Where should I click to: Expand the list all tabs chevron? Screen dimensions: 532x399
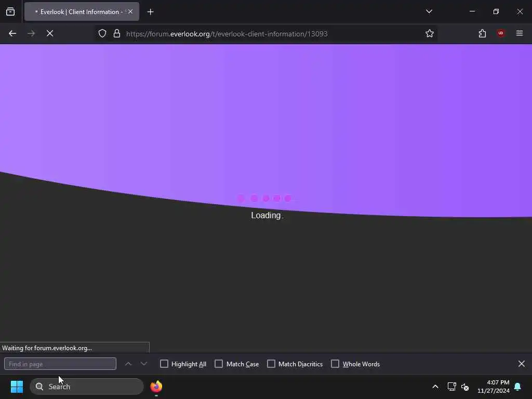(x=429, y=11)
